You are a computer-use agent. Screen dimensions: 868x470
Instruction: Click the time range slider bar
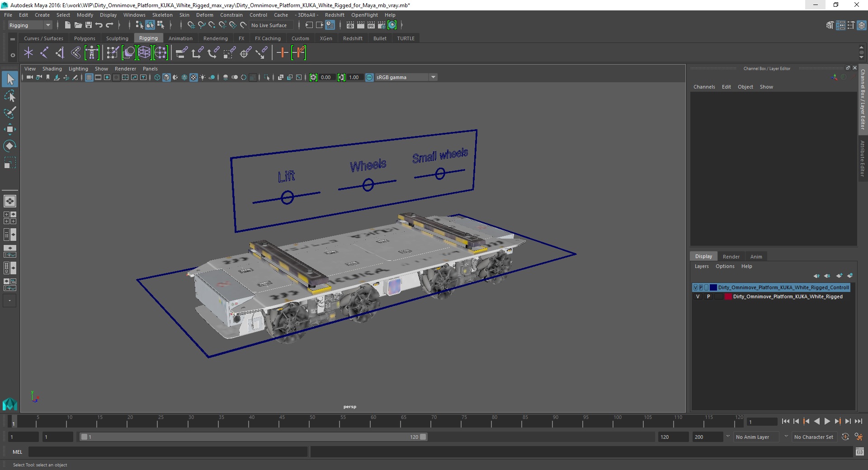click(x=253, y=437)
